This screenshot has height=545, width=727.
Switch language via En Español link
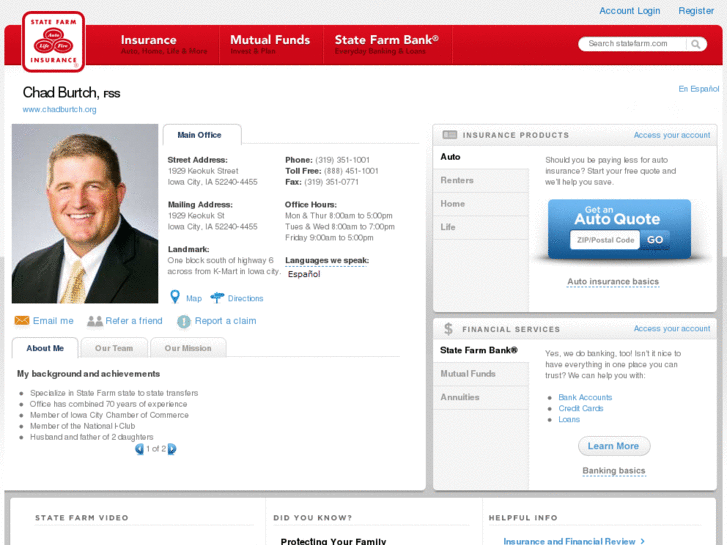[x=699, y=89]
